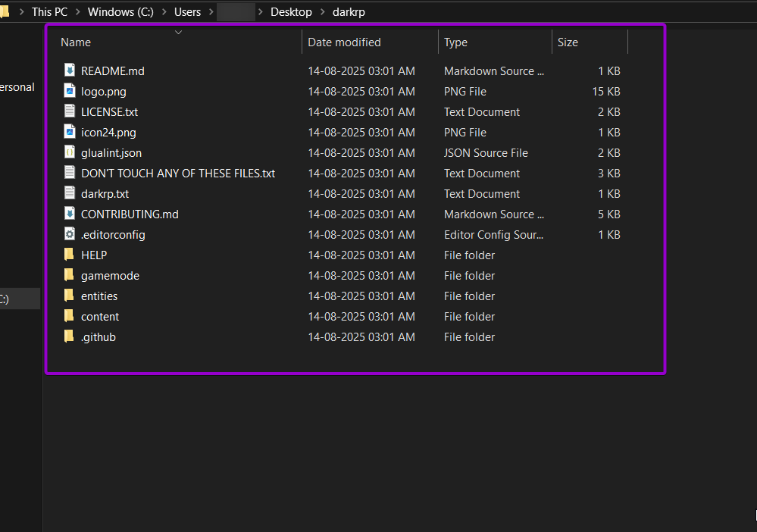Go to Windows (C:) in the breadcrumb path
This screenshot has width=757, height=532.
[x=120, y=11]
